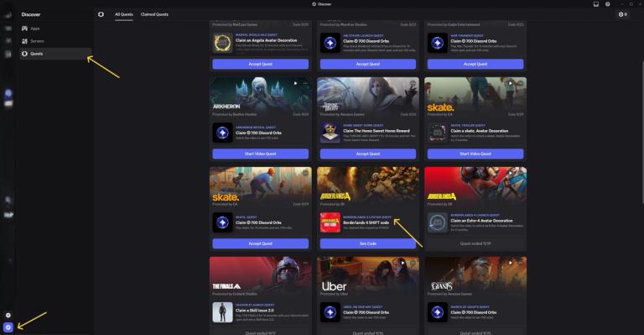Accept the Steam launch quest for 700 Orbs
The image size is (644, 335).
tap(368, 64)
